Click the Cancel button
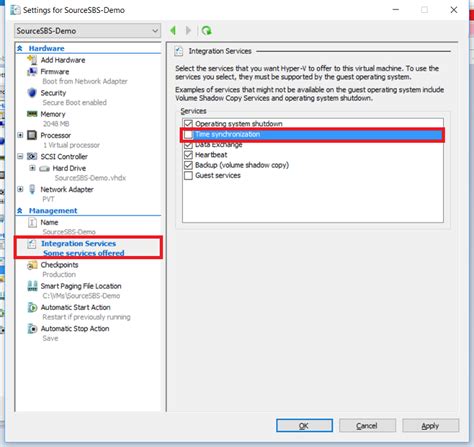The width and height of the screenshot is (474, 447). (367, 426)
